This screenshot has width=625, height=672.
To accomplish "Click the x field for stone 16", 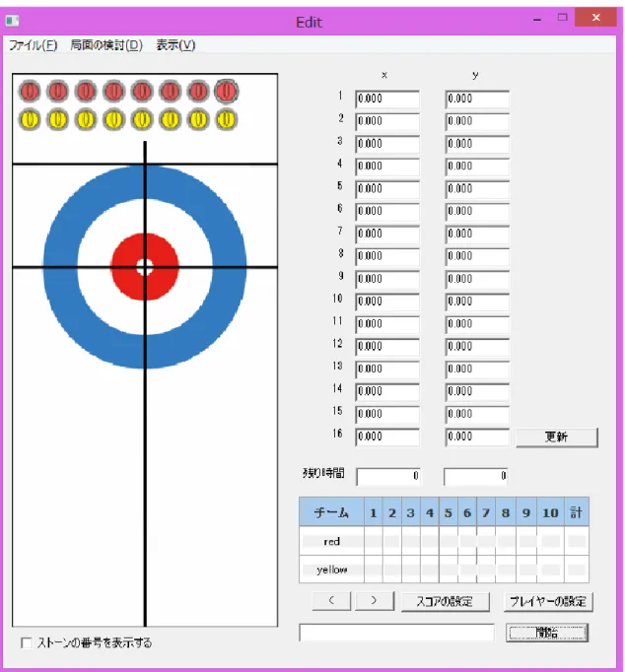I will click(x=387, y=437).
